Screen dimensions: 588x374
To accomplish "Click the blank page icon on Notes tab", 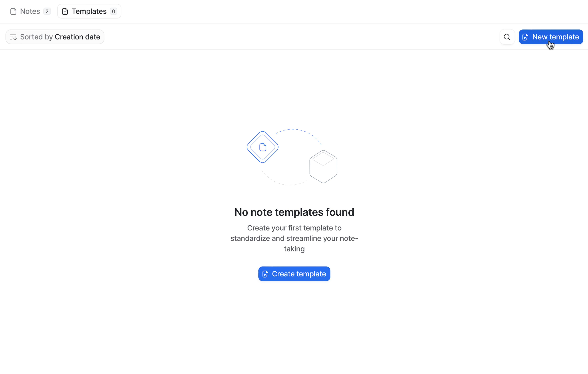I will point(13,11).
